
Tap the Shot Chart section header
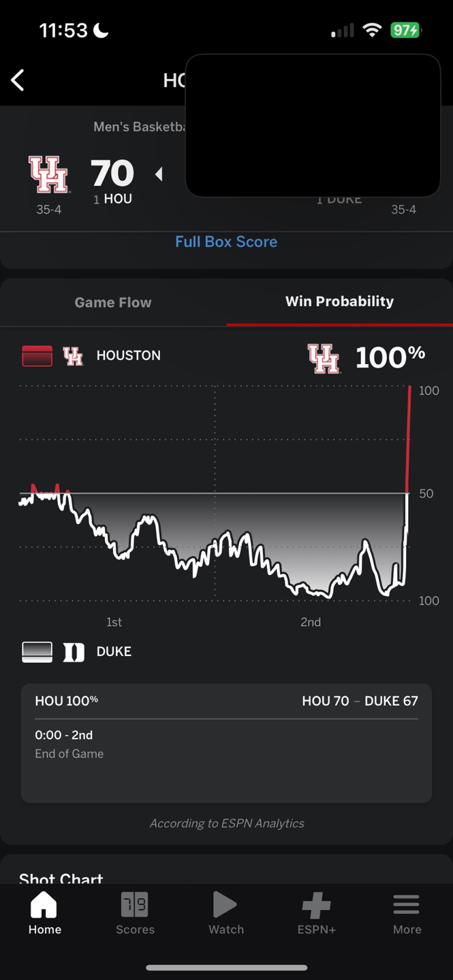61,878
